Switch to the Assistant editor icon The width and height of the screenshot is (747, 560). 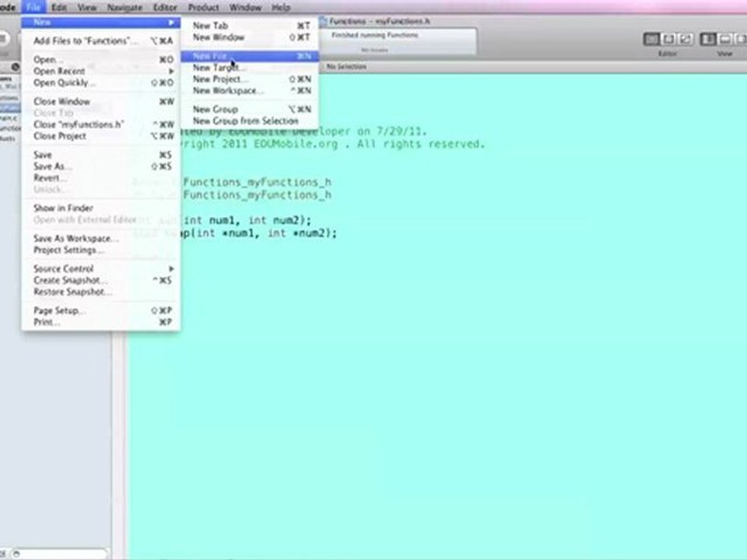coord(668,39)
